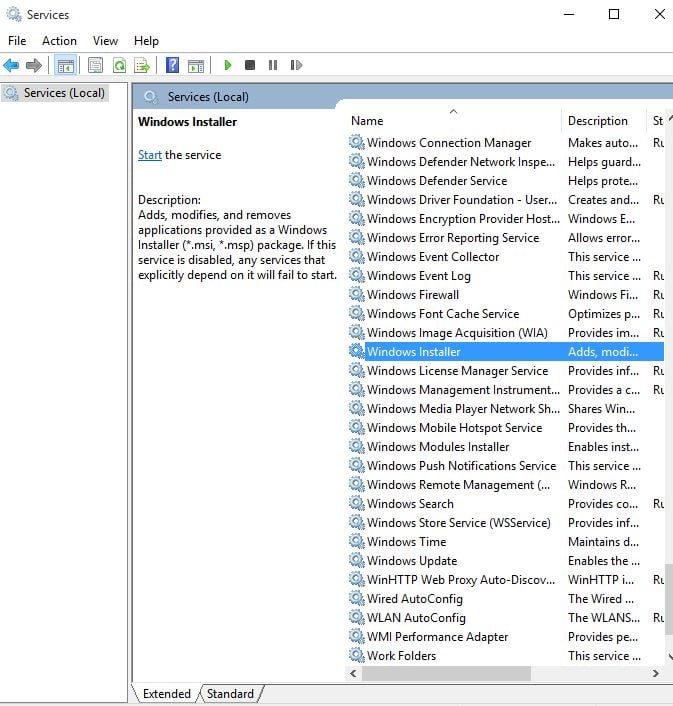Select Windows Font Cache Service
673x706 pixels.
[x=505, y=314]
